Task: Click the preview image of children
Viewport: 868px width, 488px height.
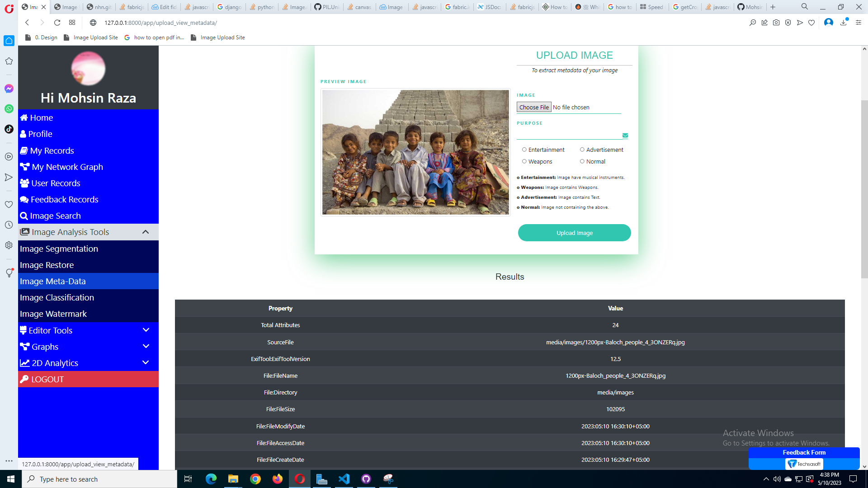Action: (415, 152)
